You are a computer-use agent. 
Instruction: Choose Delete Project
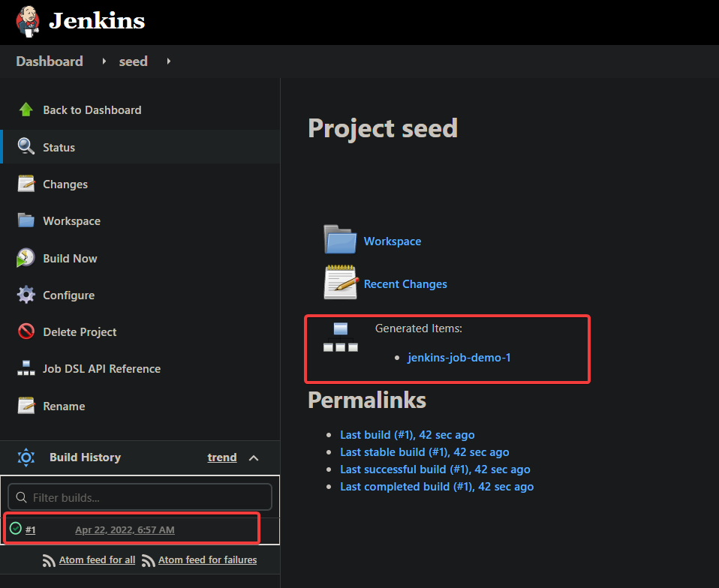(80, 331)
